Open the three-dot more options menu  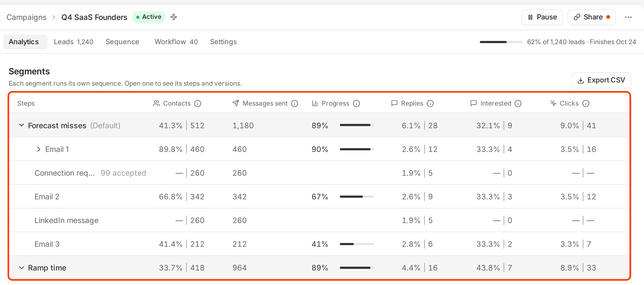(x=628, y=17)
